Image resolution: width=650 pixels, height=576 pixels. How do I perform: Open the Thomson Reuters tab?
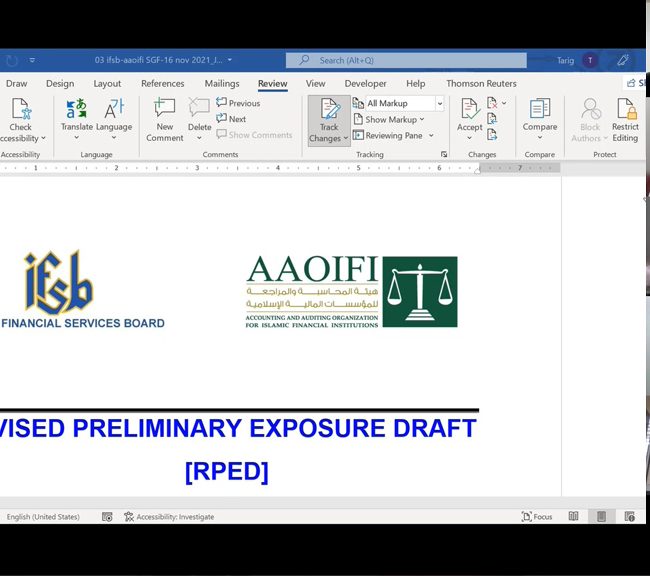point(481,83)
